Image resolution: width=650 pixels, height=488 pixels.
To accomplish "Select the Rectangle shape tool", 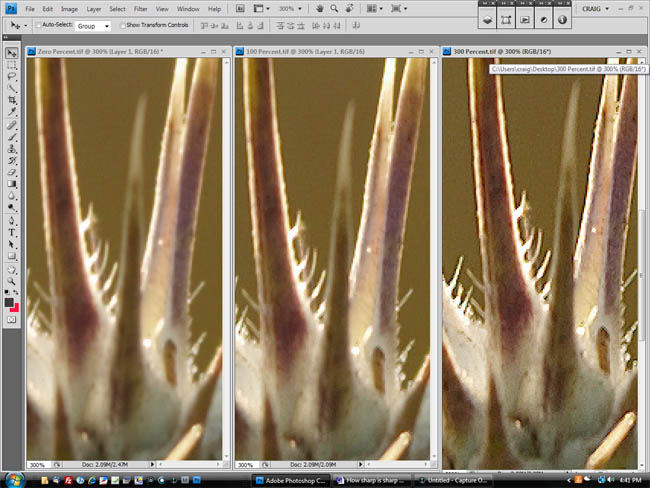I will (12, 256).
